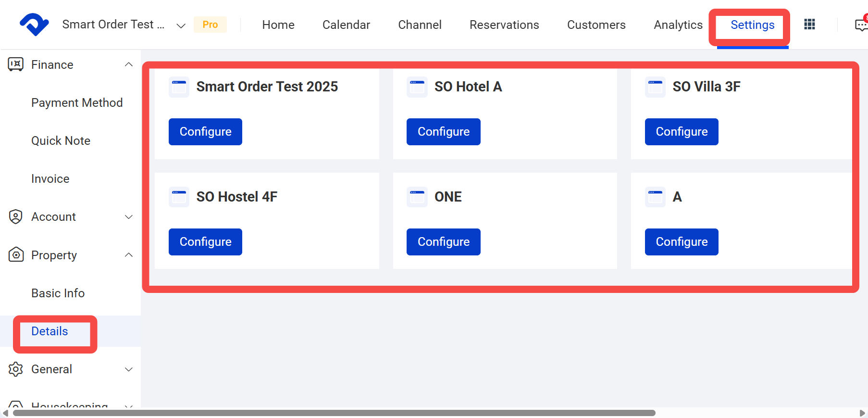The width and height of the screenshot is (868, 418).
Task: Configure the SO Hotel A property
Action: 444,132
